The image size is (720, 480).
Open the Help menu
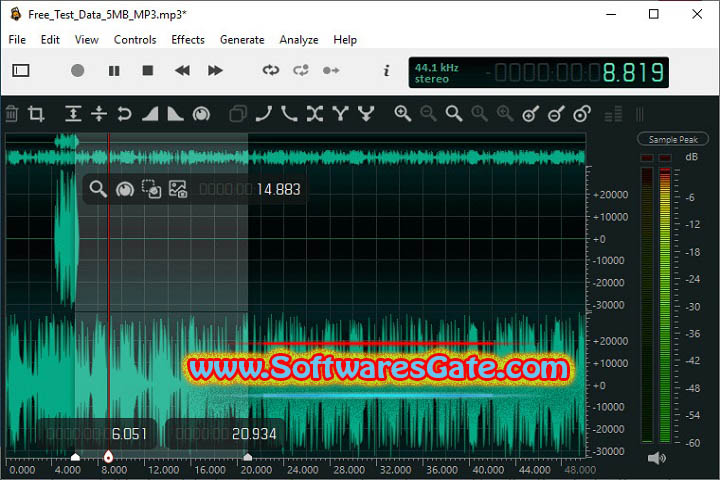(345, 40)
